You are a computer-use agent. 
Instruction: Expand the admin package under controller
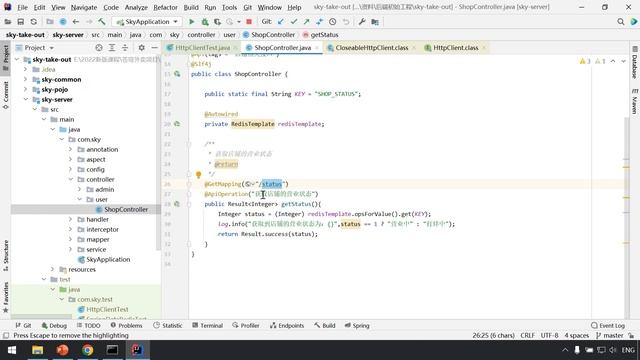click(x=80, y=189)
